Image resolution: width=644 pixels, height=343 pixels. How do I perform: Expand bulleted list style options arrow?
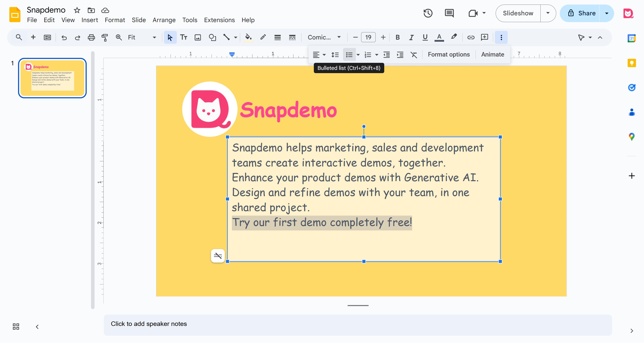358,55
